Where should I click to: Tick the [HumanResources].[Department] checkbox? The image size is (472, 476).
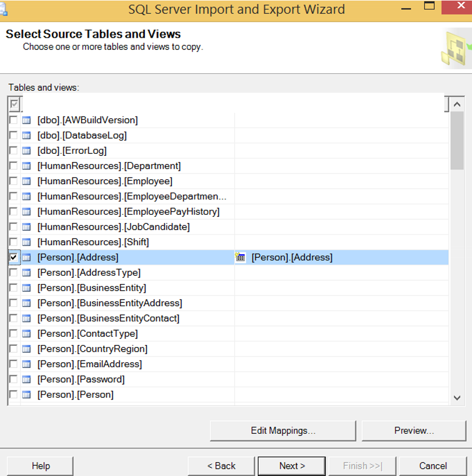[13, 166]
